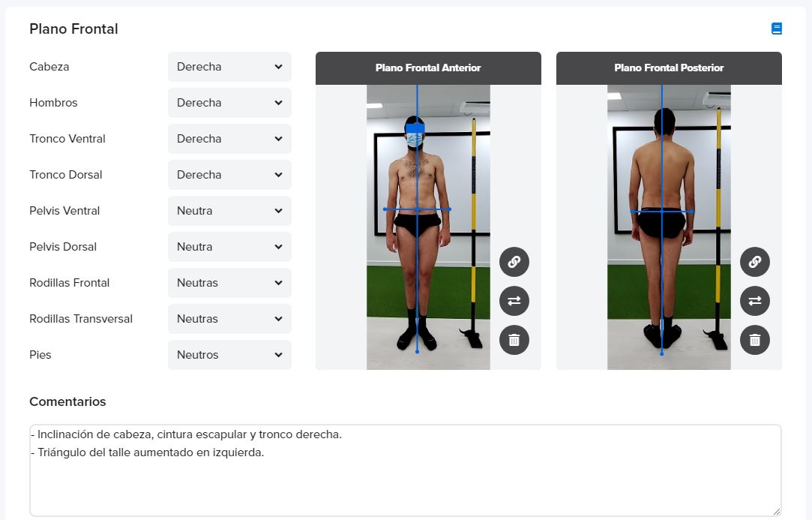Click the link icon on Plano Frontal Posterior

pyautogui.click(x=755, y=262)
